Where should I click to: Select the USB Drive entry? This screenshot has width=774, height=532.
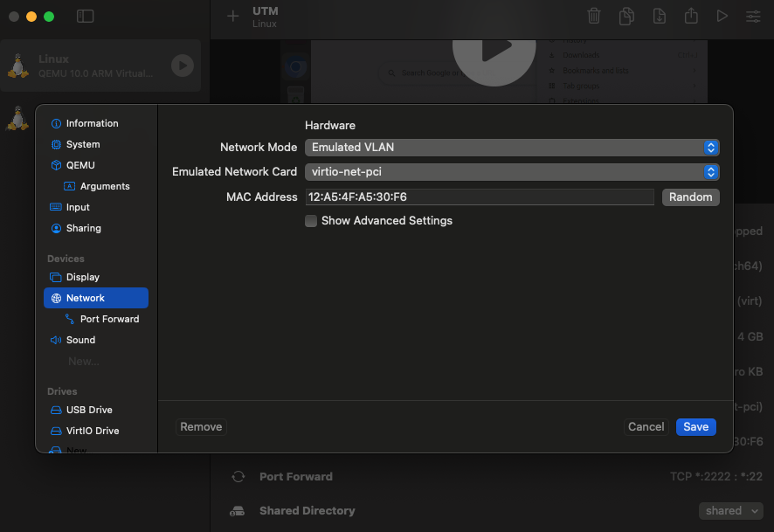86,410
